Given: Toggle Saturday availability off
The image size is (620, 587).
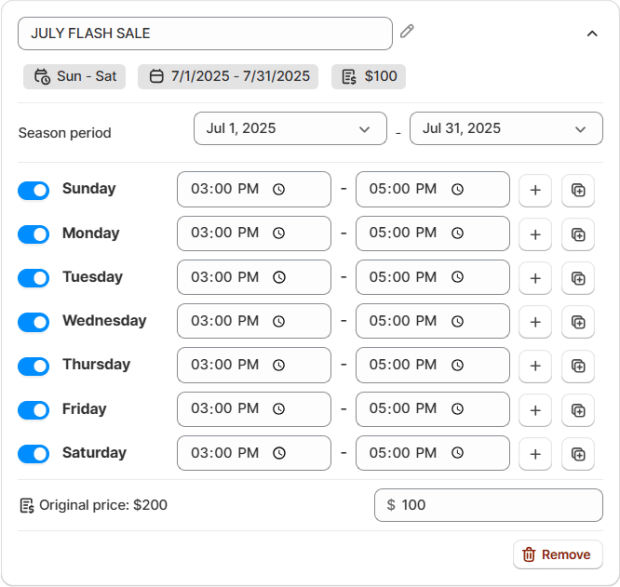Looking at the screenshot, I should [34, 454].
